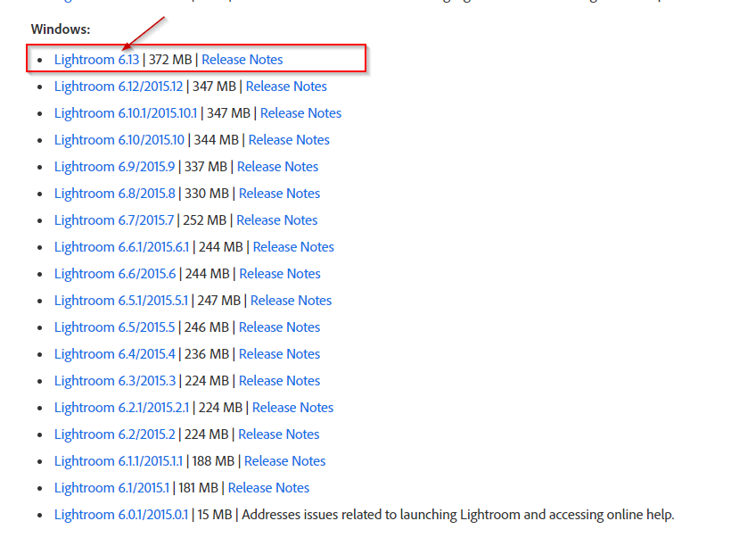This screenshot has height=546, width=756.
Task: Click the '181 MB' size text
Action: (x=198, y=488)
